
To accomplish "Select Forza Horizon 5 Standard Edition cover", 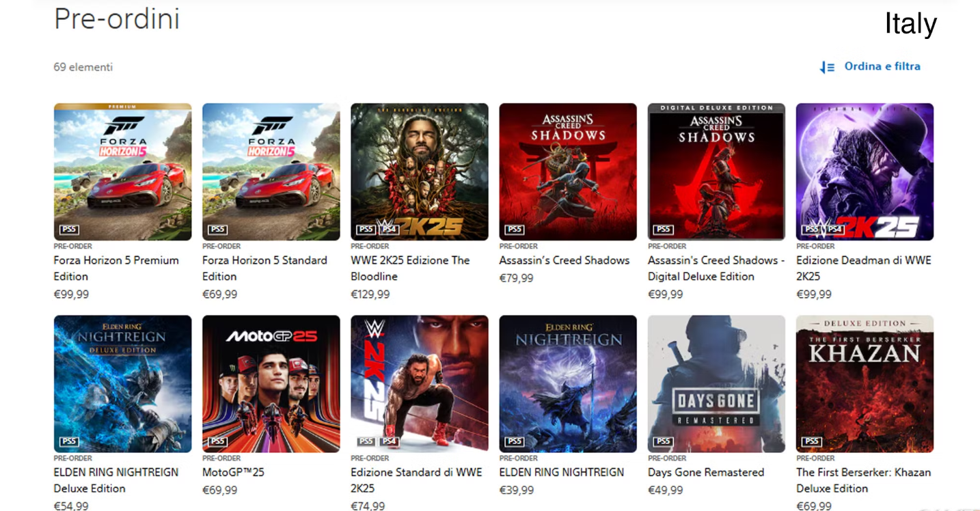I will click(x=271, y=171).
